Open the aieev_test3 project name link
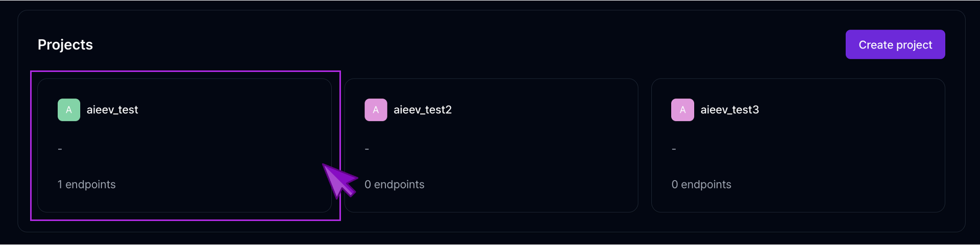This screenshot has height=245, width=980. click(x=729, y=110)
